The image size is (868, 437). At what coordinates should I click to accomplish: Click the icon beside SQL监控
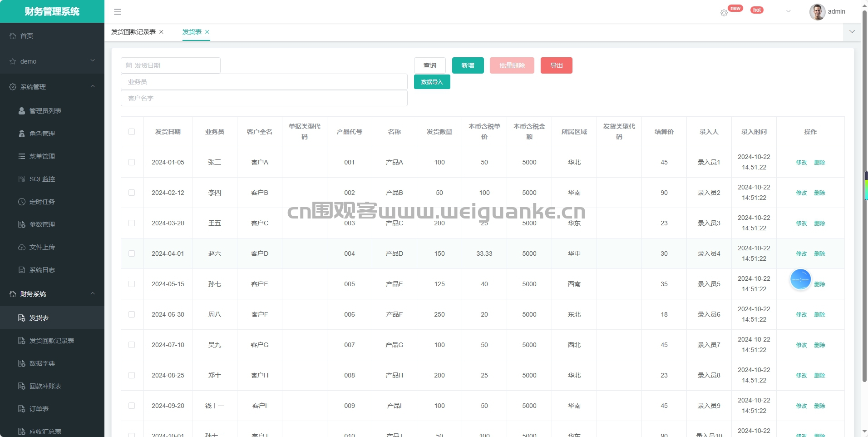click(x=22, y=179)
